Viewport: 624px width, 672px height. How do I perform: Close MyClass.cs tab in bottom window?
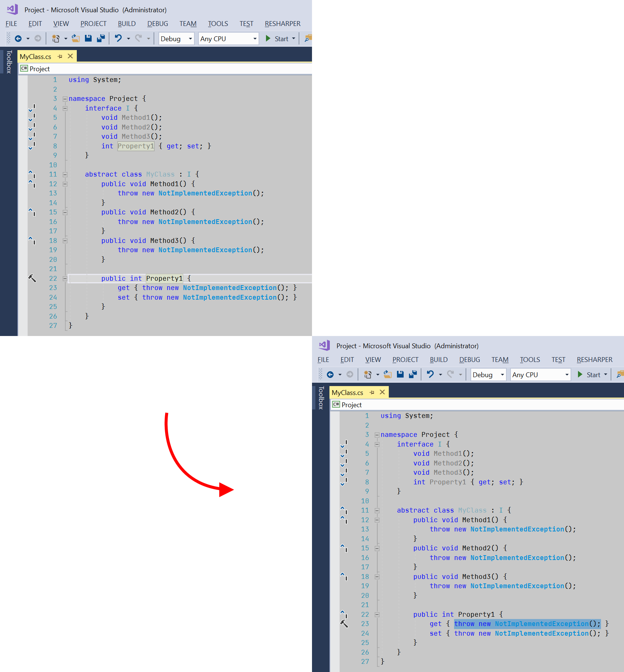pos(382,392)
